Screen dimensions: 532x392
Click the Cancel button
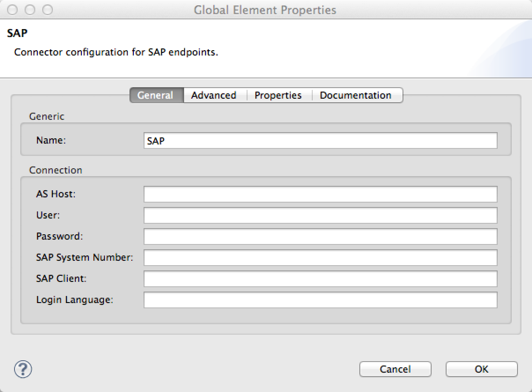click(x=395, y=369)
